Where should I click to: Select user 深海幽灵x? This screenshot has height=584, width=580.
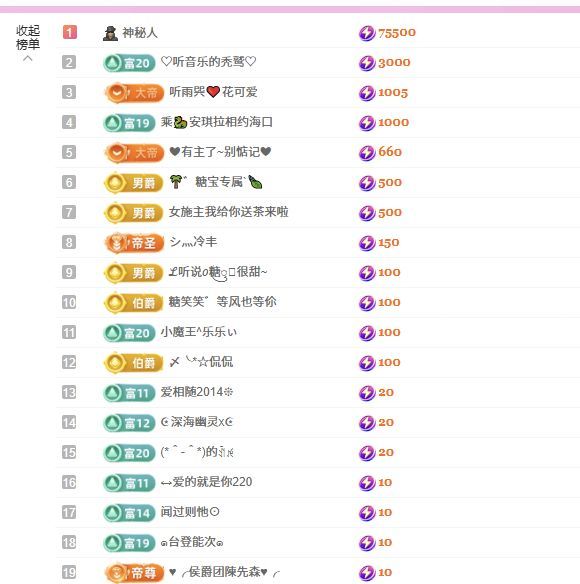pos(197,422)
